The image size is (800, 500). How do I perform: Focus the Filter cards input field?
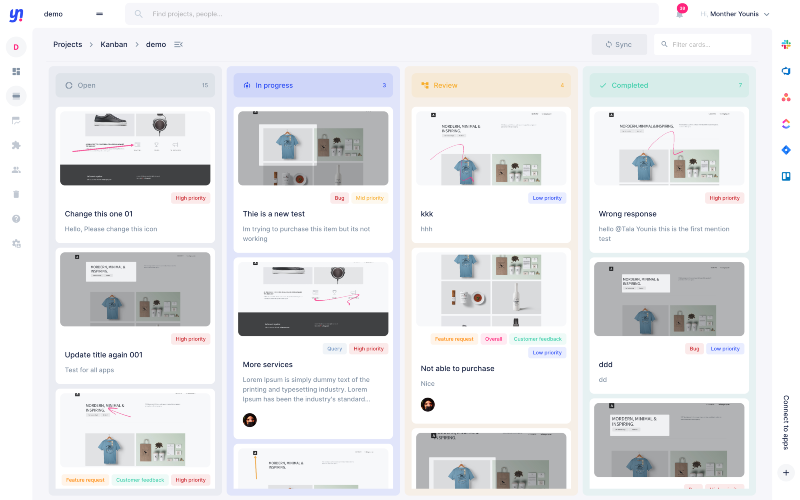(703, 44)
